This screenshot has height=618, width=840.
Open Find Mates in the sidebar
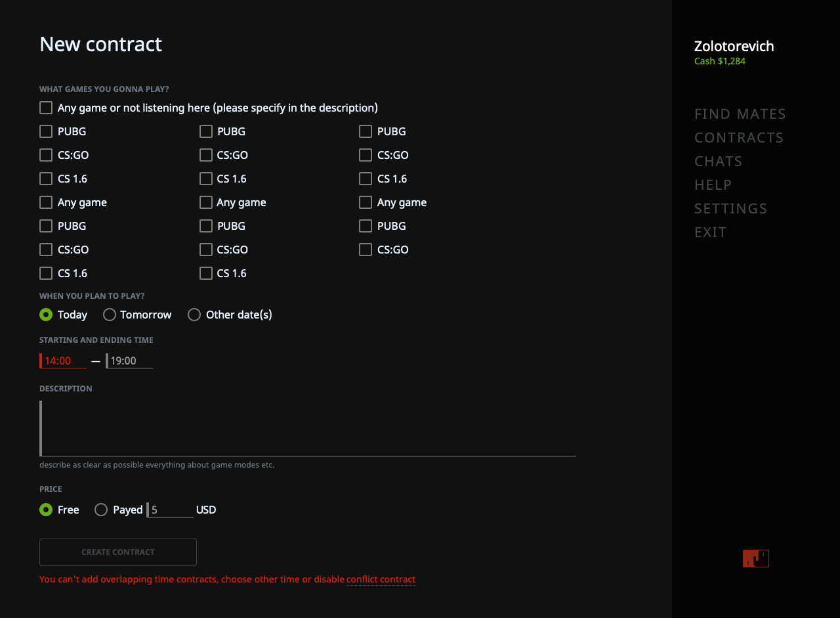tap(740, 114)
